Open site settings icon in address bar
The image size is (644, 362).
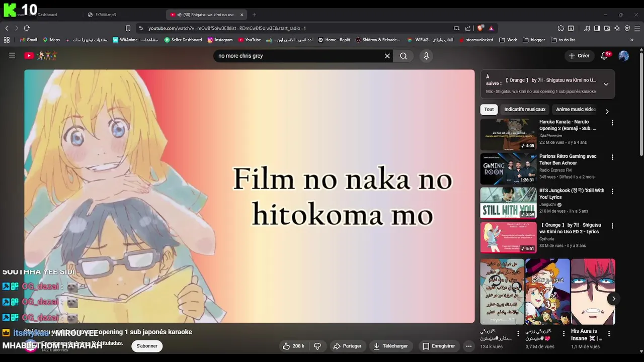click(141, 28)
